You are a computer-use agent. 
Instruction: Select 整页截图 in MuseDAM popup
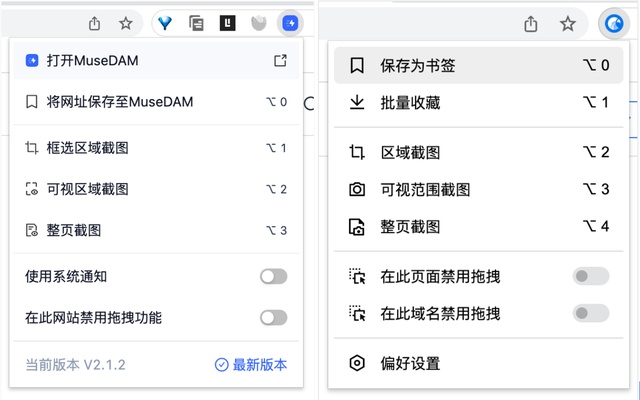pos(156,230)
